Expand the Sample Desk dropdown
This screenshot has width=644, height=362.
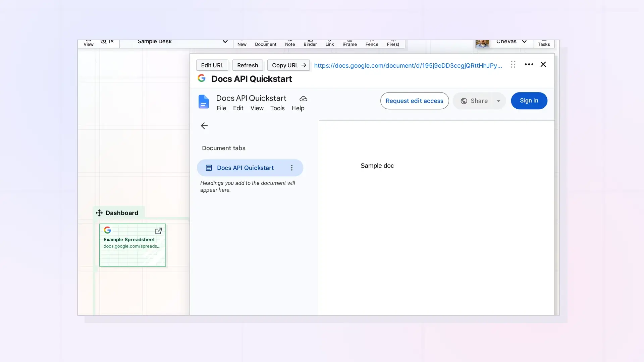point(225,42)
